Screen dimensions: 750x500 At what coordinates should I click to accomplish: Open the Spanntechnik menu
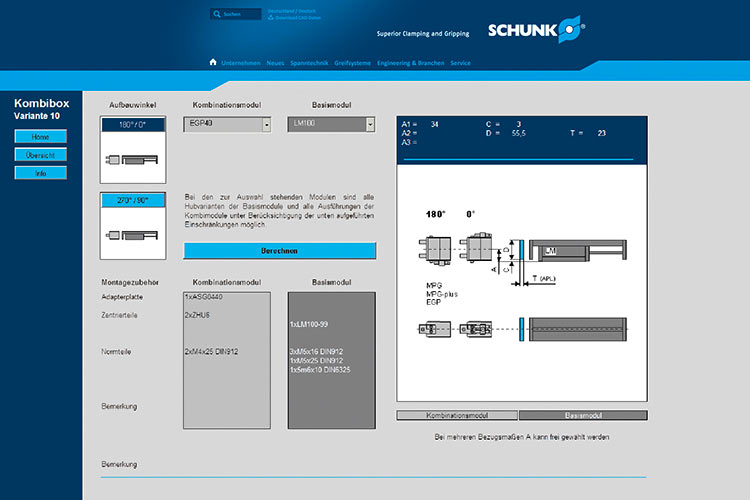coord(309,63)
